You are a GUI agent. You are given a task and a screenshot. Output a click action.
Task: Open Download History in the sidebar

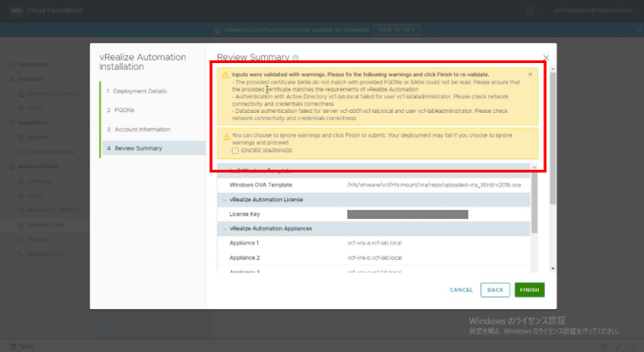(x=51, y=151)
